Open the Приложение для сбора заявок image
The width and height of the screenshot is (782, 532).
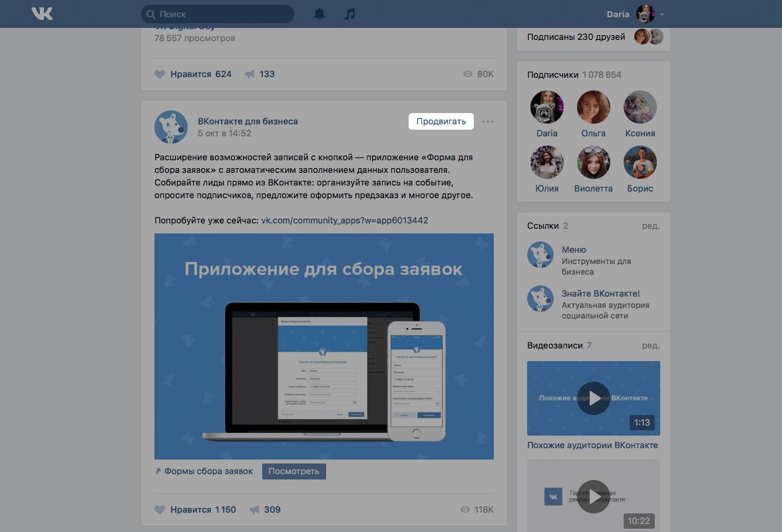coord(323,346)
